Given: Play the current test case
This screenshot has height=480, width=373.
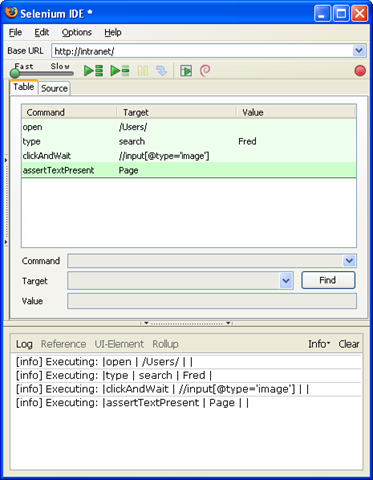Looking at the screenshot, I should pyautogui.click(x=120, y=71).
